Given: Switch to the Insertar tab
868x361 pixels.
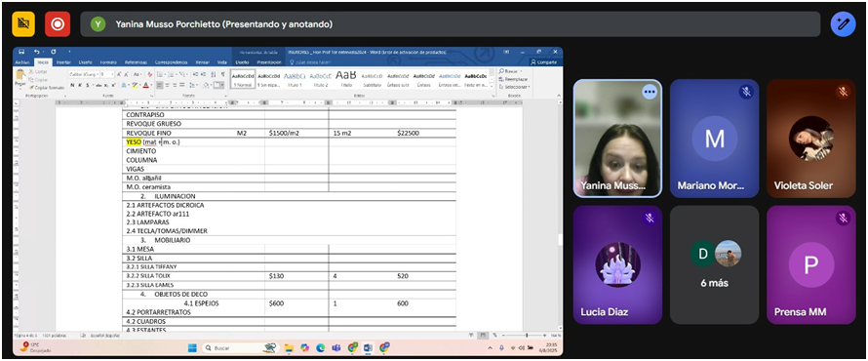Looking at the screenshot, I should [x=63, y=62].
